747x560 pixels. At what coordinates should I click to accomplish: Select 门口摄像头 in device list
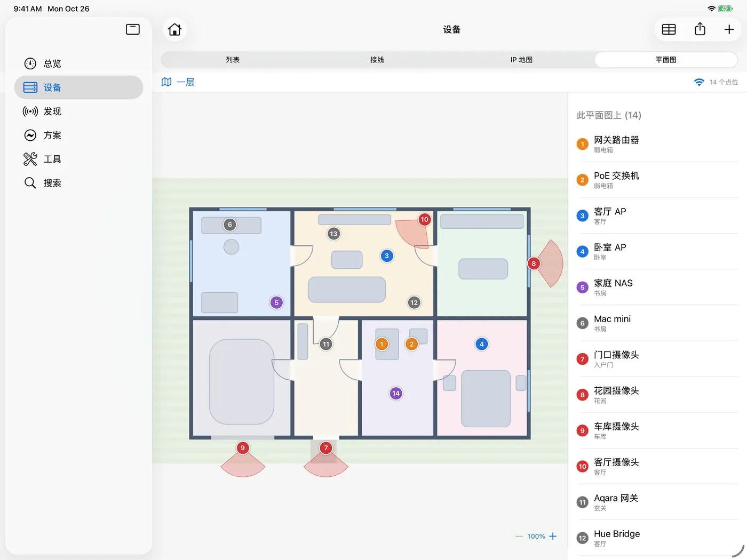[x=657, y=359]
